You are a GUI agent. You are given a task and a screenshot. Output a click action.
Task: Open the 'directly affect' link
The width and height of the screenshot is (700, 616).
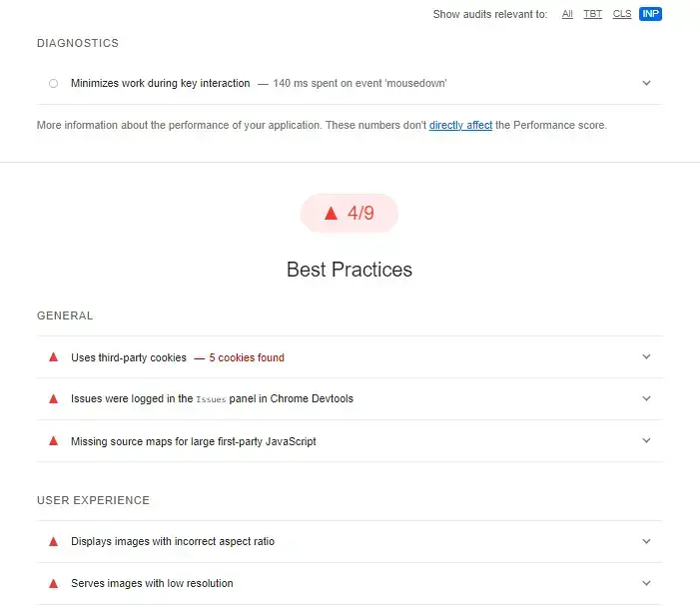point(460,126)
